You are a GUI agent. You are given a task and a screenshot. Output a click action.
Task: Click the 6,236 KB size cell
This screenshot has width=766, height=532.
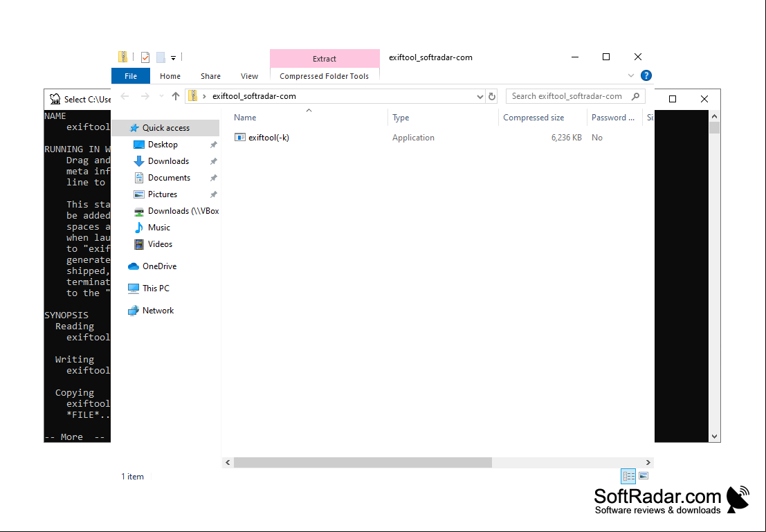click(566, 138)
